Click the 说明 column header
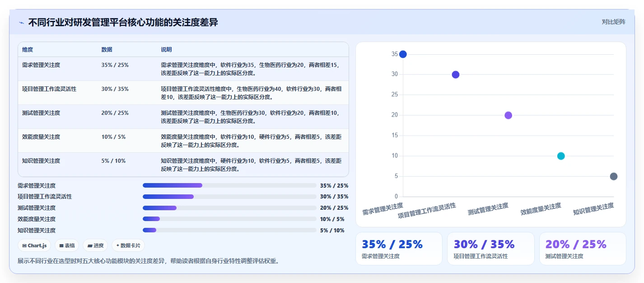644x283 pixels. (x=166, y=50)
